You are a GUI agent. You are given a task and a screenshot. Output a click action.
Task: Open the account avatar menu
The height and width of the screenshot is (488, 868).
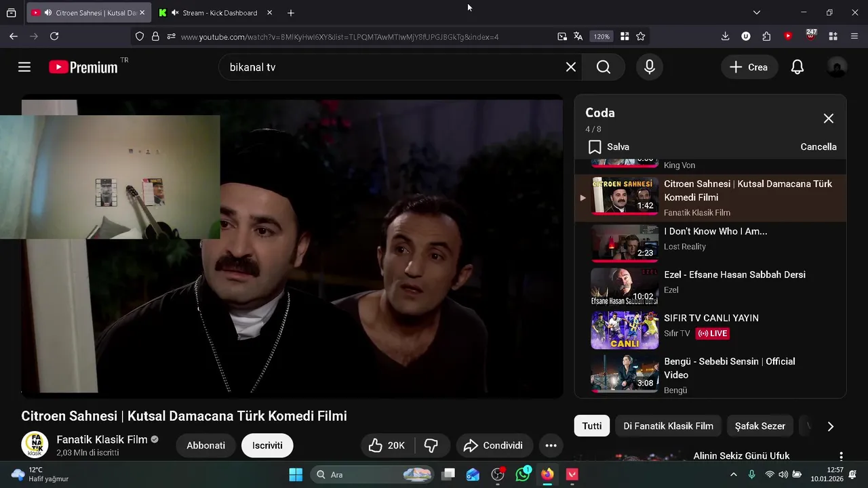[837, 67]
